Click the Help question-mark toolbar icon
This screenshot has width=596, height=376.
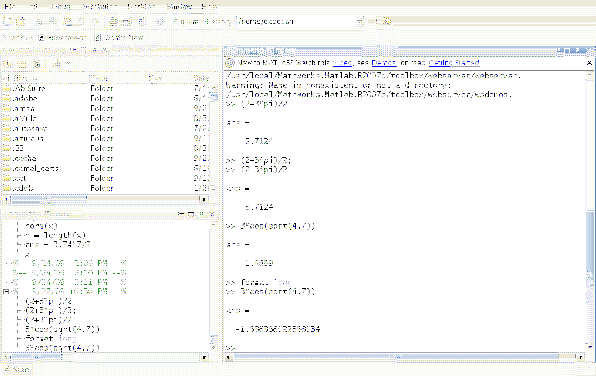[x=160, y=22]
